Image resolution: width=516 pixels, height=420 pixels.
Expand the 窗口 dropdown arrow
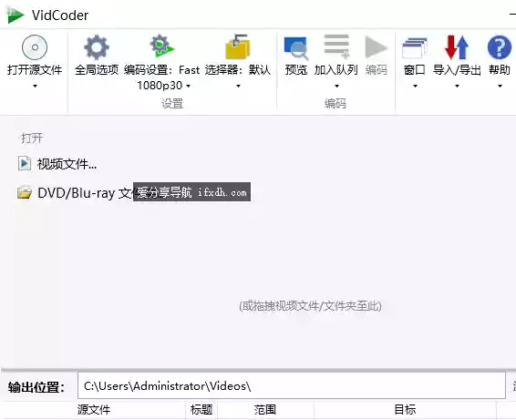coord(415,87)
